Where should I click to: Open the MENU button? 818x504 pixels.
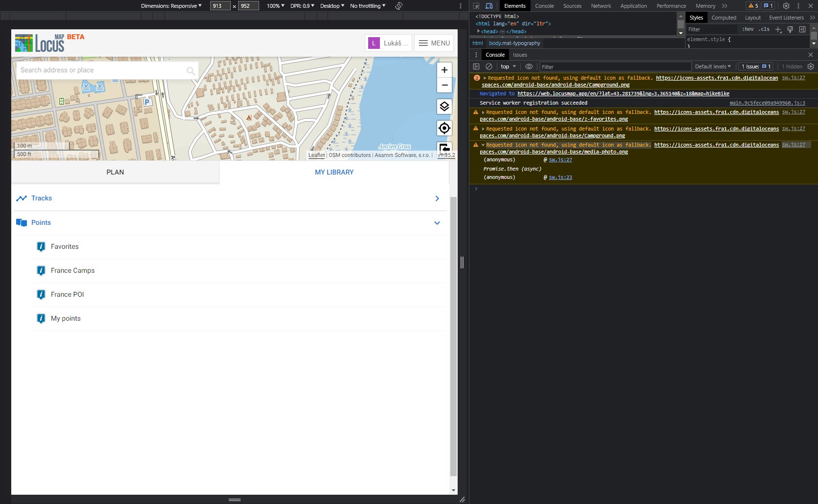point(434,43)
